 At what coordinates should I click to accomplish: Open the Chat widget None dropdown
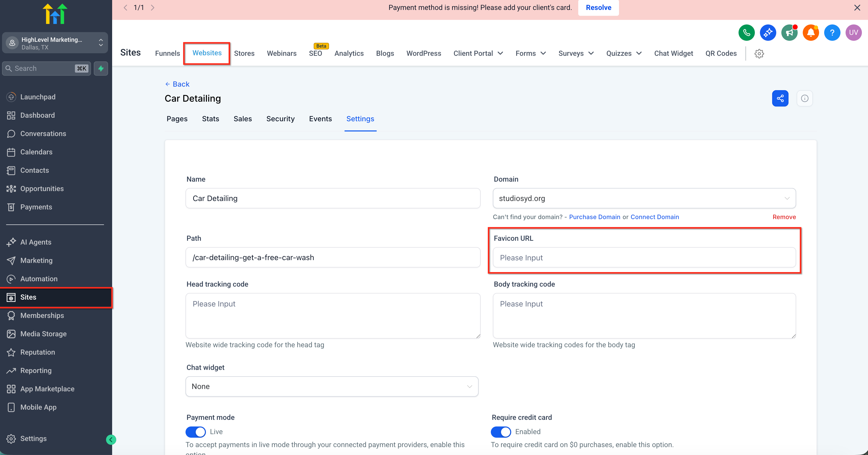click(332, 386)
